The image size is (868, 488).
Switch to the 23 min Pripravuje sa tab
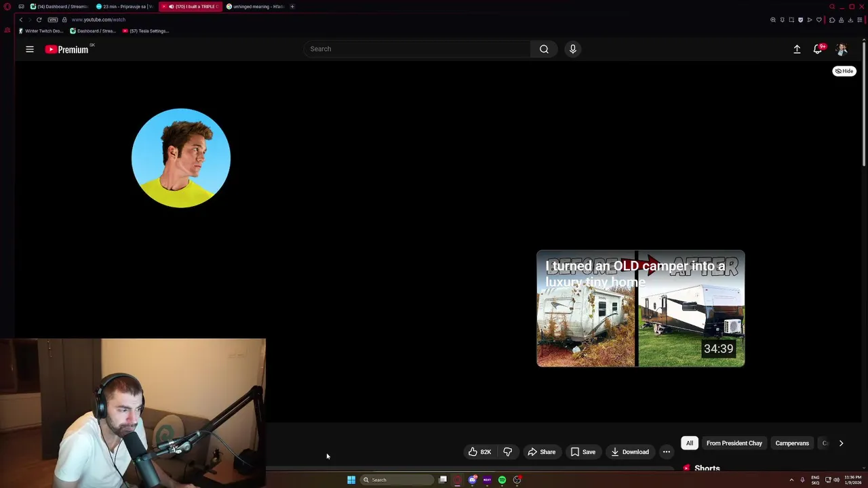(125, 7)
